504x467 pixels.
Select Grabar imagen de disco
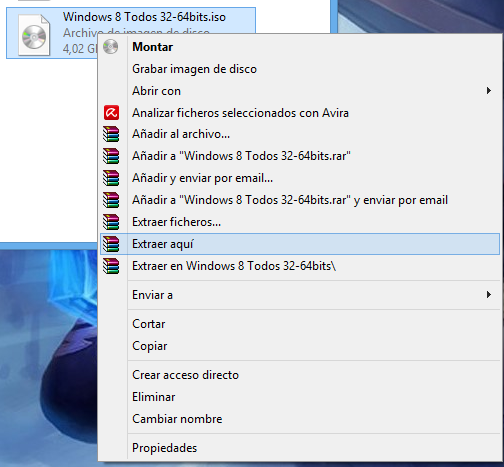(300, 69)
